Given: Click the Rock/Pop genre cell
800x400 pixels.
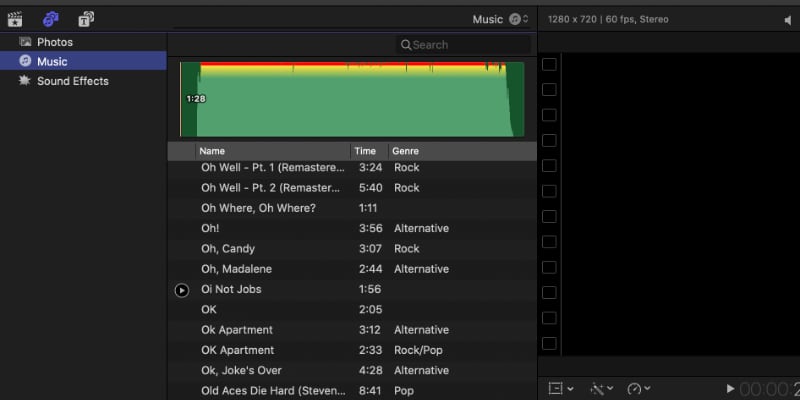Looking at the screenshot, I should [x=418, y=350].
